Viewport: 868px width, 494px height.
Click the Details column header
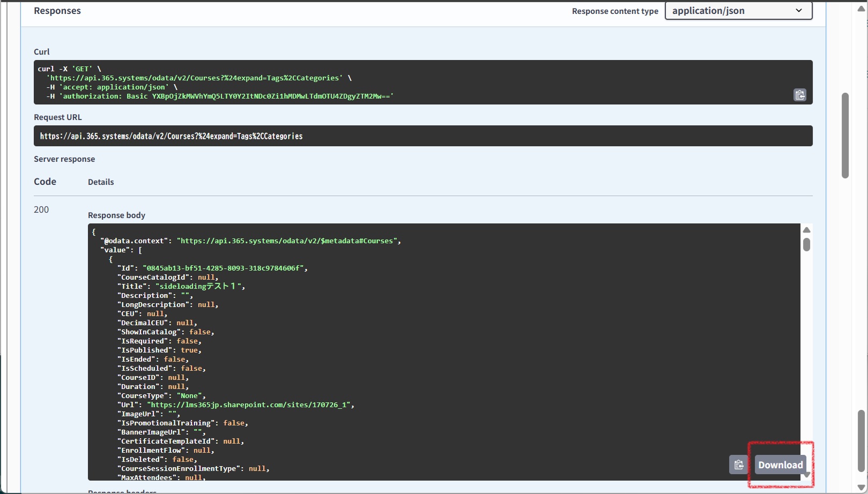[101, 182]
